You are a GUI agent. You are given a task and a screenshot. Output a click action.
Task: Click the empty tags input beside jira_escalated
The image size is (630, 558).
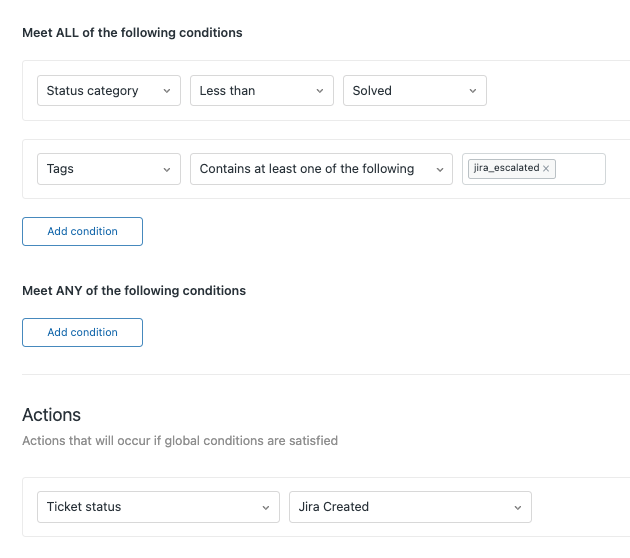[579, 169]
